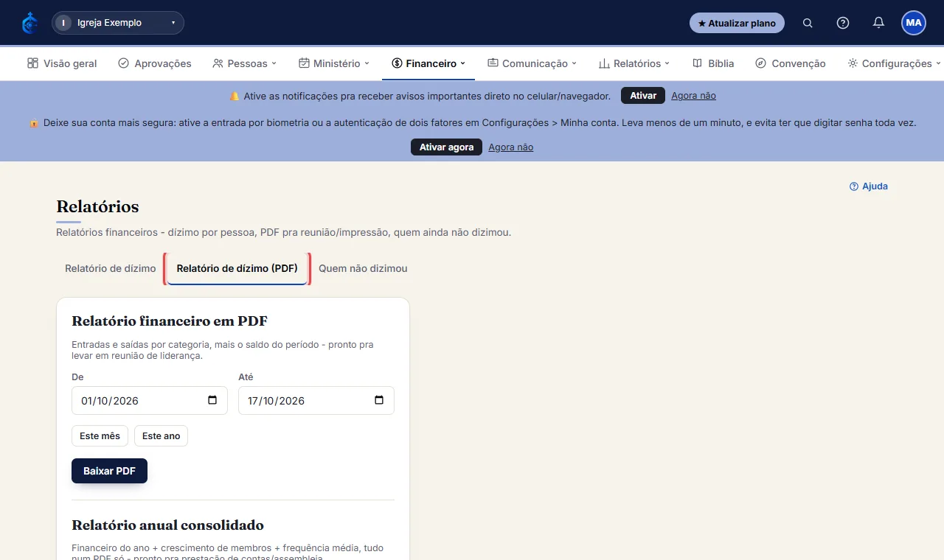Expand the Comunicação menu chevron
This screenshot has width=944, height=560.
coord(575,63)
